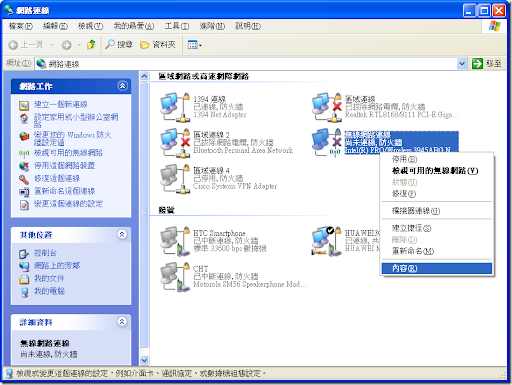Select the 區域連線 4 Cisco VPN icon

[x=175, y=179]
